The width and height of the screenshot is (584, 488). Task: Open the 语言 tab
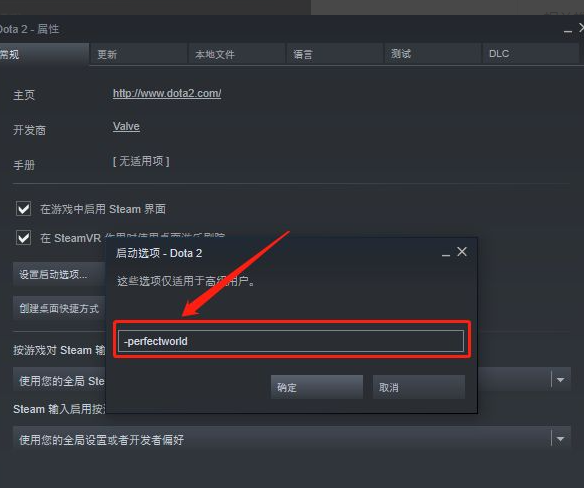point(334,54)
